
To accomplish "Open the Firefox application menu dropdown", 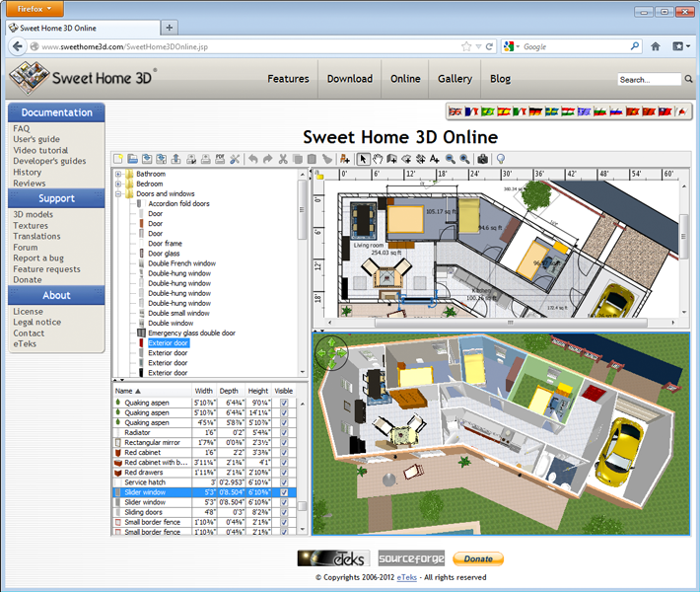I will [x=35, y=9].
